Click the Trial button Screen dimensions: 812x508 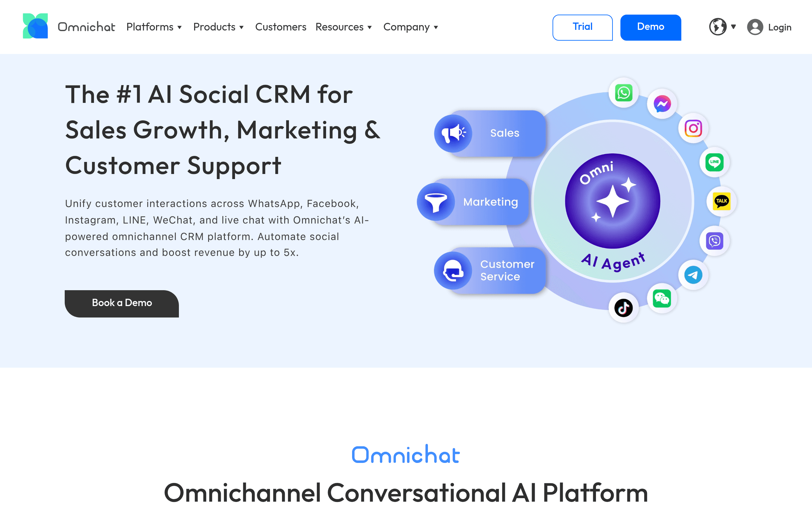coord(582,28)
